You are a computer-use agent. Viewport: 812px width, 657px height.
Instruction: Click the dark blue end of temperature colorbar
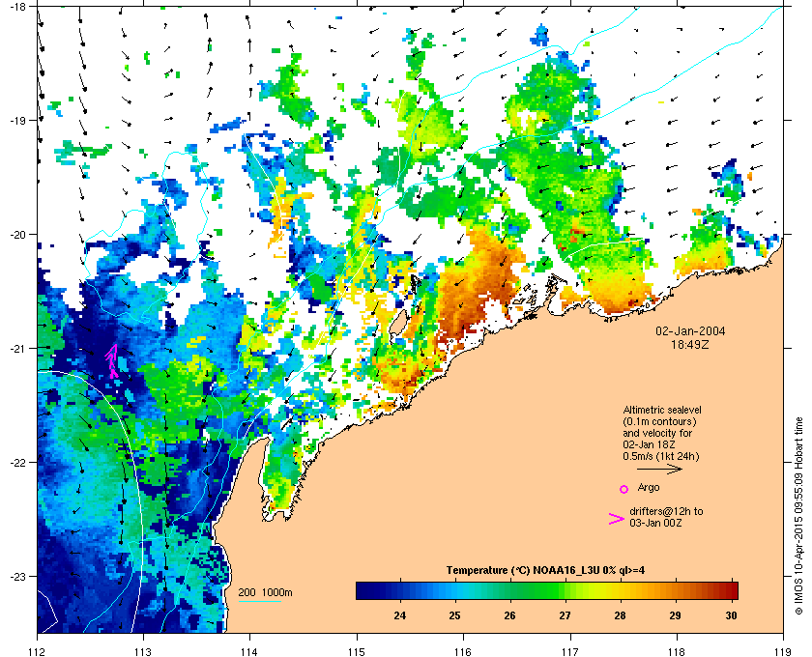tap(365, 590)
